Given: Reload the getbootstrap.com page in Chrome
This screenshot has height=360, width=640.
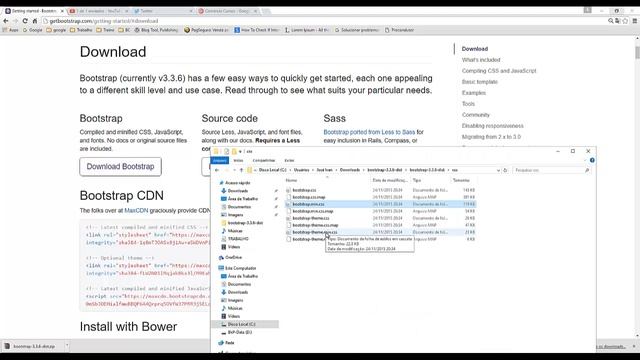Looking at the screenshot, I should [x=25, y=21].
